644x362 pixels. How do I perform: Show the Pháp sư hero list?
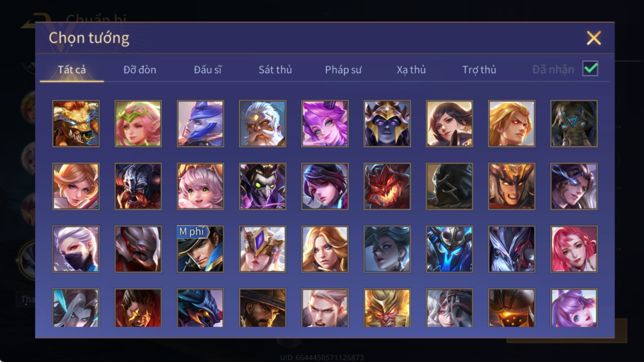click(343, 70)
